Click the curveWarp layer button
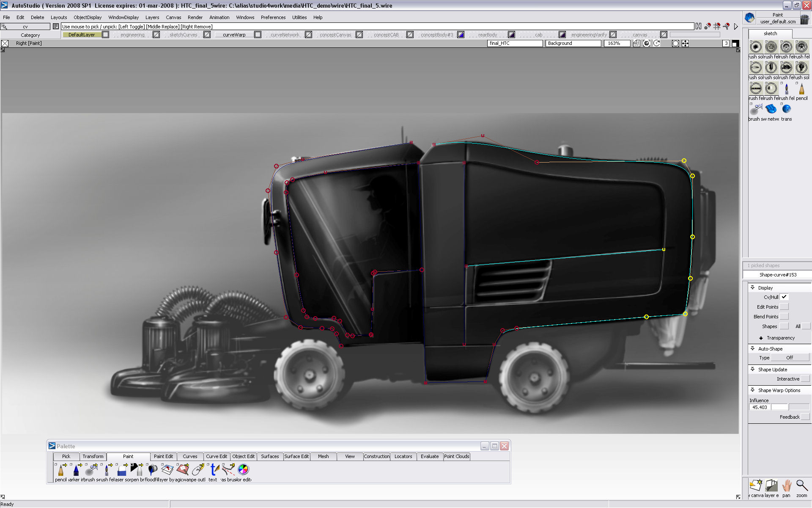Viewport: 812px width, 508px height. coord(234,35)
